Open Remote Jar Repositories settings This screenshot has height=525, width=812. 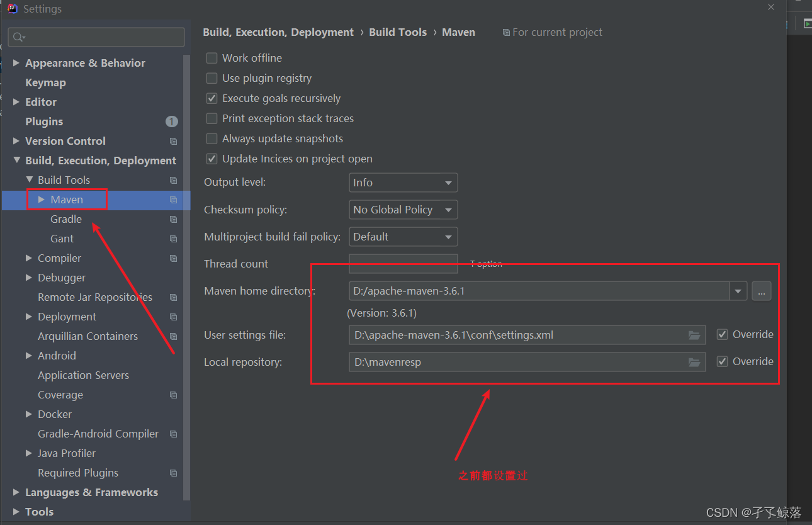point(95,297)
